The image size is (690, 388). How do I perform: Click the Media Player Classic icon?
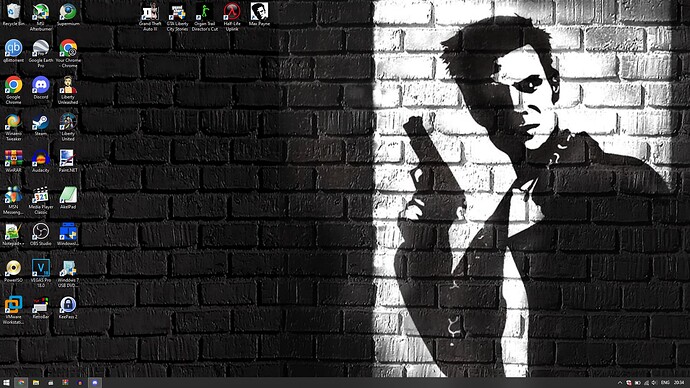[40, 200]
